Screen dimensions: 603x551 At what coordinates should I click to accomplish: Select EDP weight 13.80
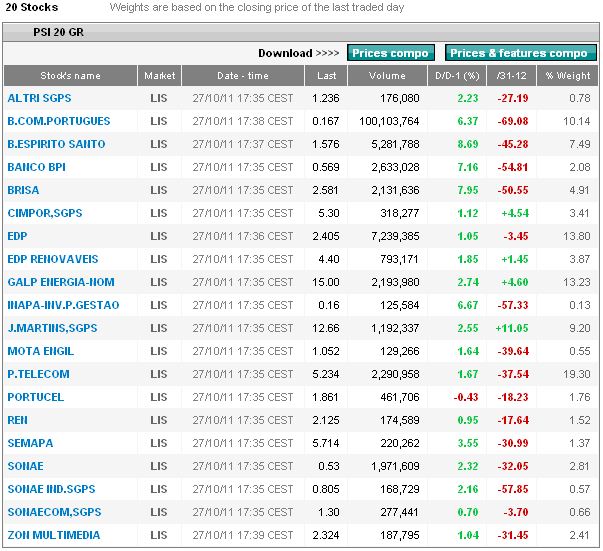[576, 236]
